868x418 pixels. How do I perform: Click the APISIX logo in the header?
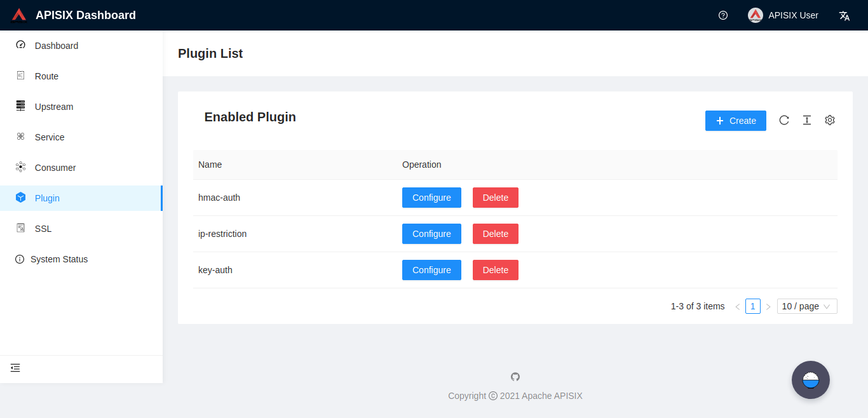coord(18,14)
